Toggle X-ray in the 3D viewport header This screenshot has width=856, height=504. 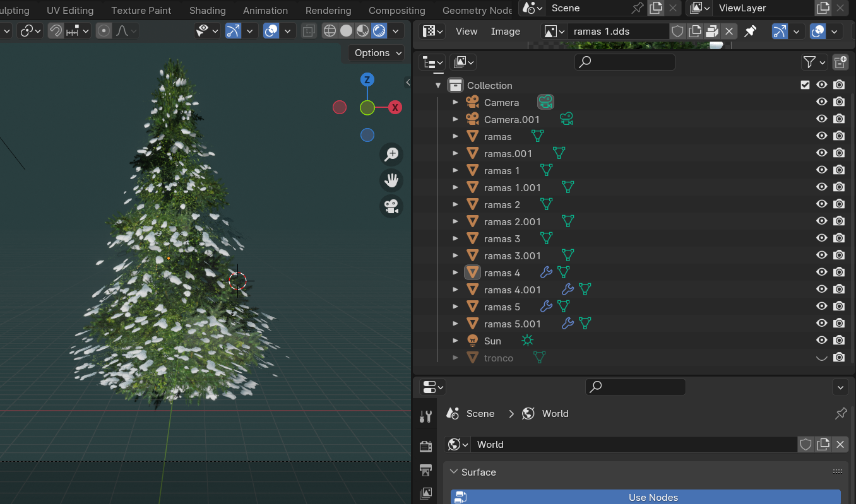click(x=309, y=31)
